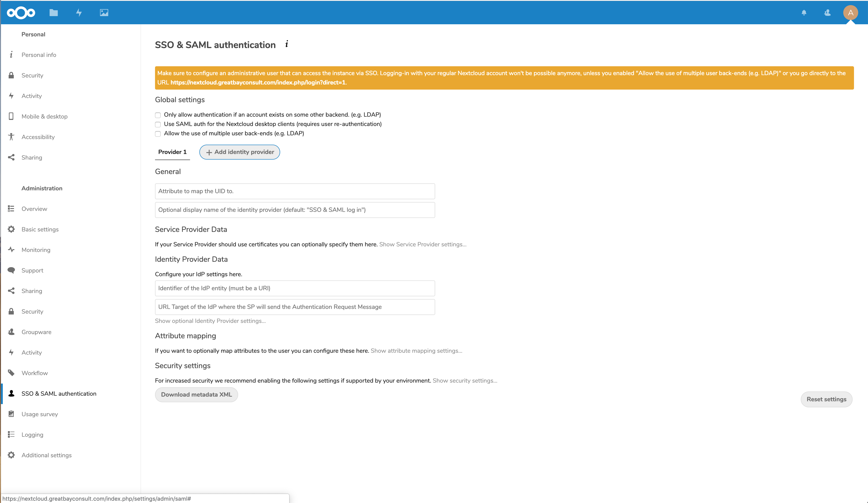Image resolution: width=868 pixels, height=503 pixels.
Task: Open the SSO & SAML authentication icon
Action: 12,393
